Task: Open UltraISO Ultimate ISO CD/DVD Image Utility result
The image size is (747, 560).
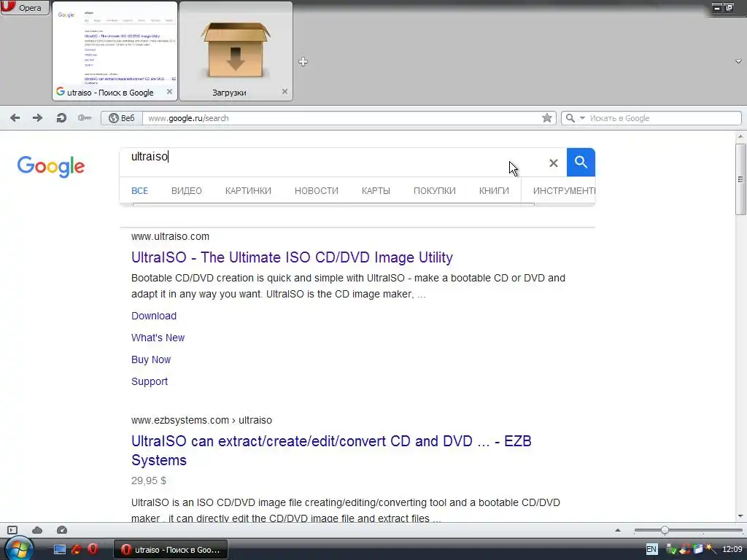Action: tap(292, 257)
